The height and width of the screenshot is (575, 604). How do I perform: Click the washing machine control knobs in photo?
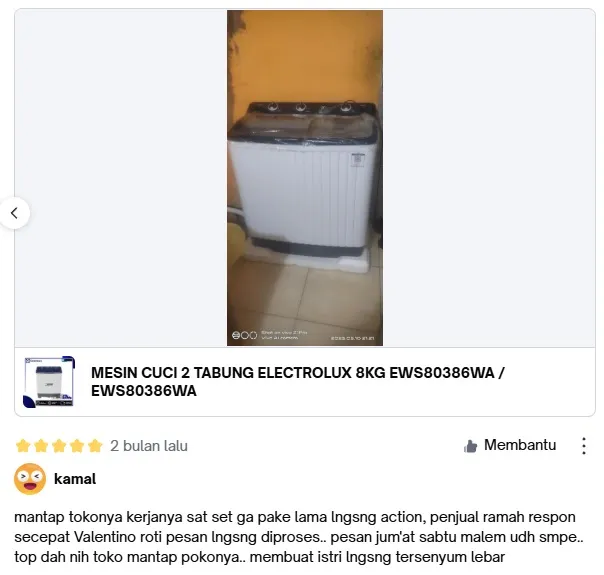pos(310,107)
